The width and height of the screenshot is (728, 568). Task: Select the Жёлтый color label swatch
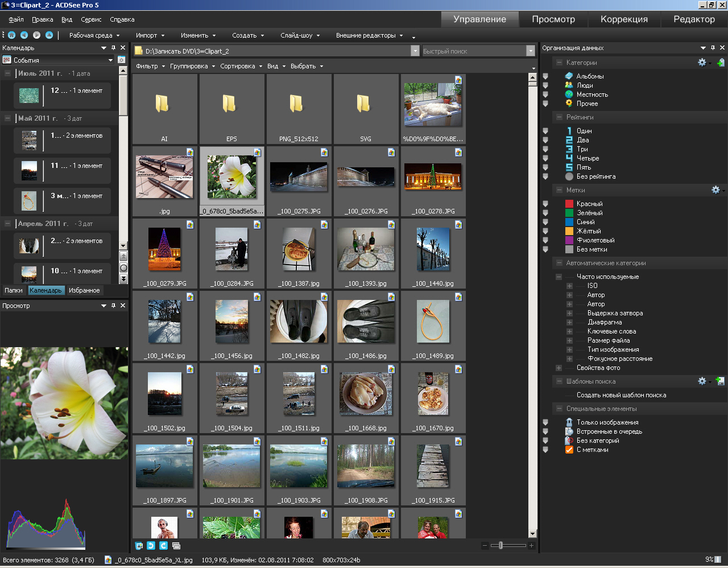point(569,231)
